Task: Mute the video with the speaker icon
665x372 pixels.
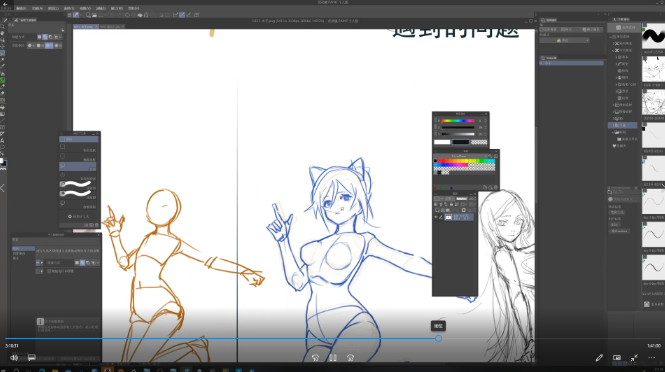Action: [x=14, y=358]
